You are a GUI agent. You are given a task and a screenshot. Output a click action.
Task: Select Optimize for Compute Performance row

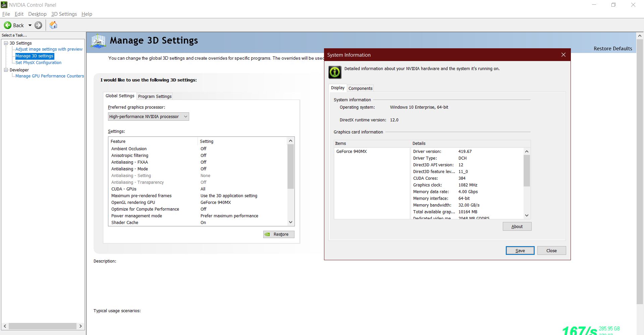(x=198, y=209)
